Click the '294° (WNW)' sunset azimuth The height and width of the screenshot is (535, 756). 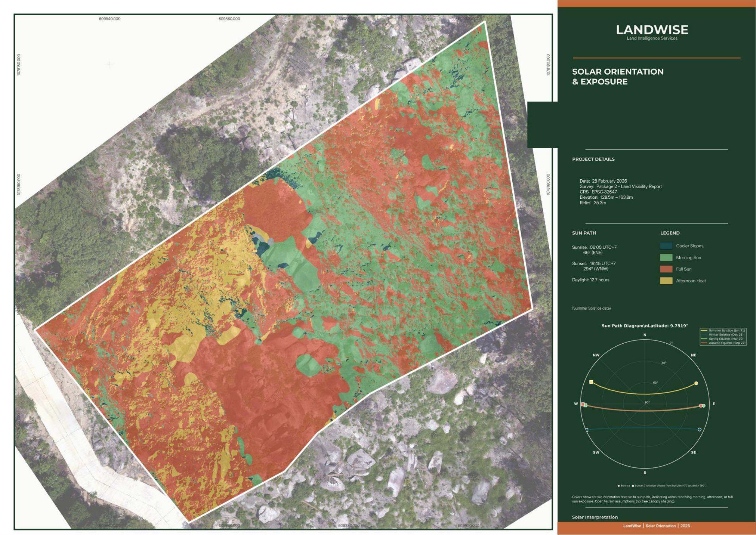pos(596,269)
